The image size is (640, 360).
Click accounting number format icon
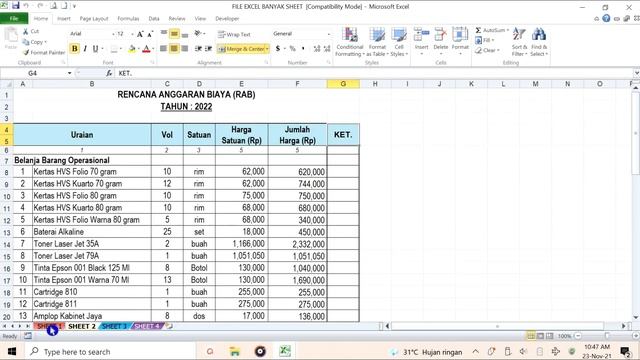coord(278,49)
